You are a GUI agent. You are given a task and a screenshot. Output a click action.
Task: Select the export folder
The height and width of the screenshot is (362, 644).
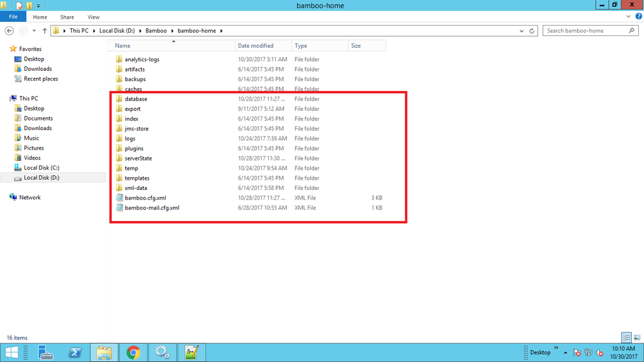click(x=133, y=109)
